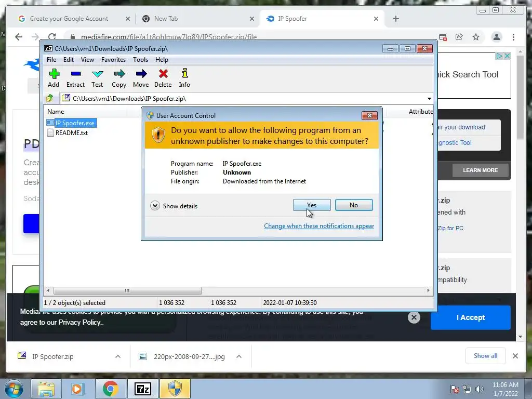Viewport: 532px width, 399px height.
Task: Click the Add toolbar icon in 7-Zip
Action: [x=54, y=78]
